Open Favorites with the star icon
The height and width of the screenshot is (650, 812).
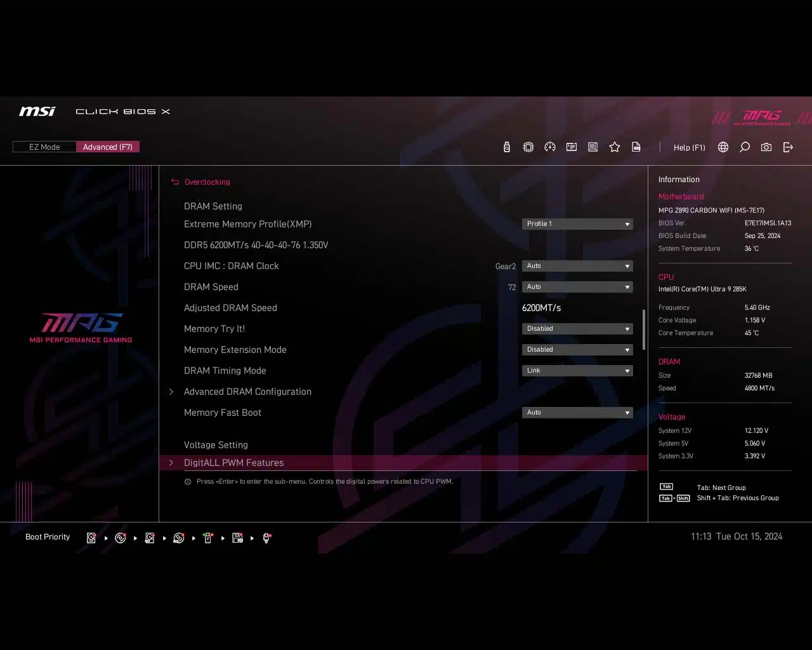(x=615, y=147)
